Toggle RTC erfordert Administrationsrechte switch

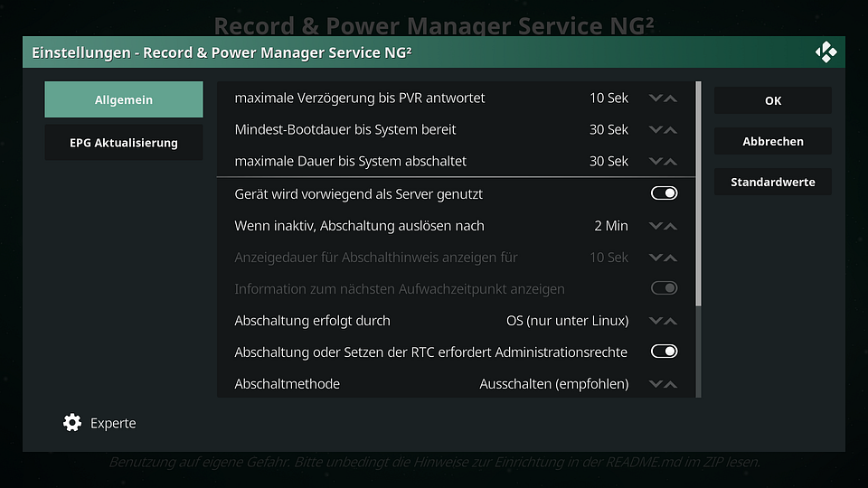pos(664,352)
